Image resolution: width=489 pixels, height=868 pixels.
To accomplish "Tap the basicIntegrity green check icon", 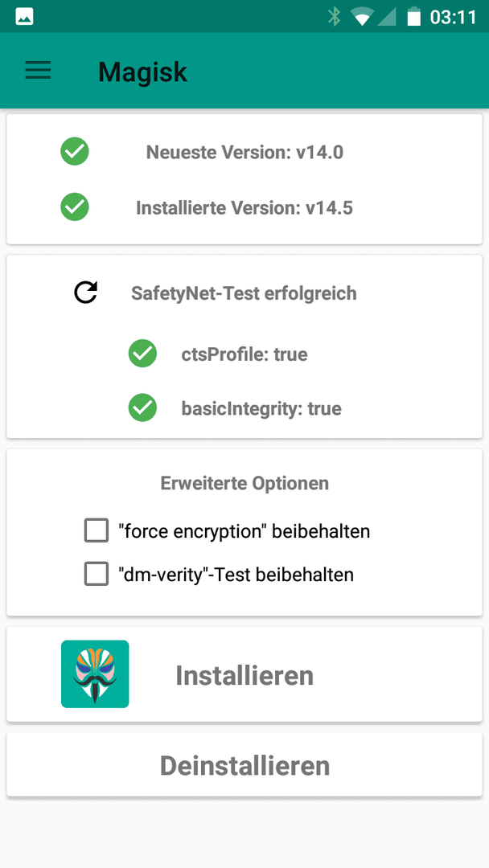I will pos(143,408).
